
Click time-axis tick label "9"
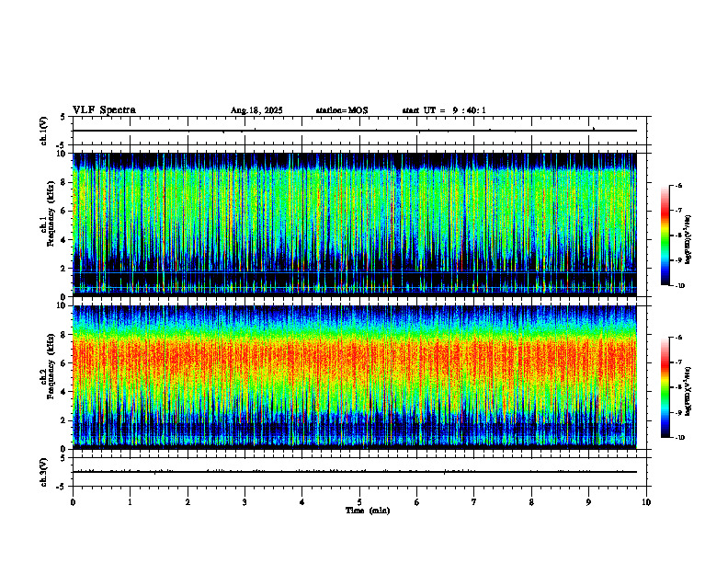click(x=588, y=502)
